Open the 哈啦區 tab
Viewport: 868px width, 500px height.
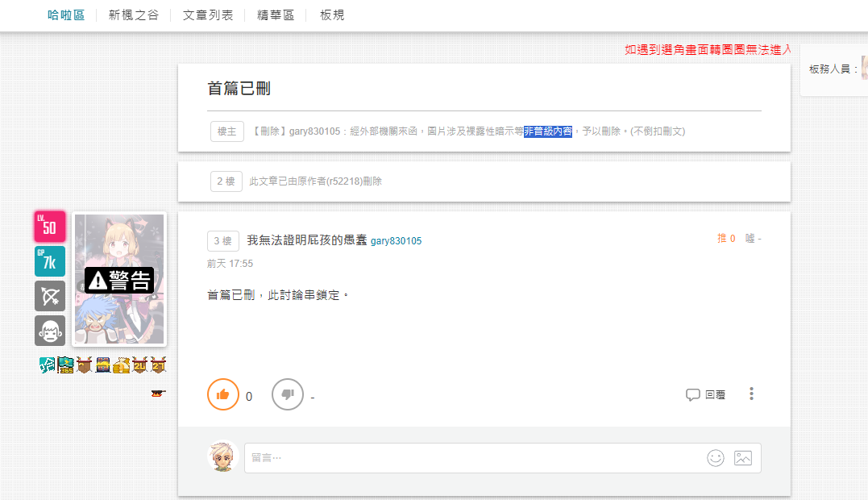tap(66, 15)
